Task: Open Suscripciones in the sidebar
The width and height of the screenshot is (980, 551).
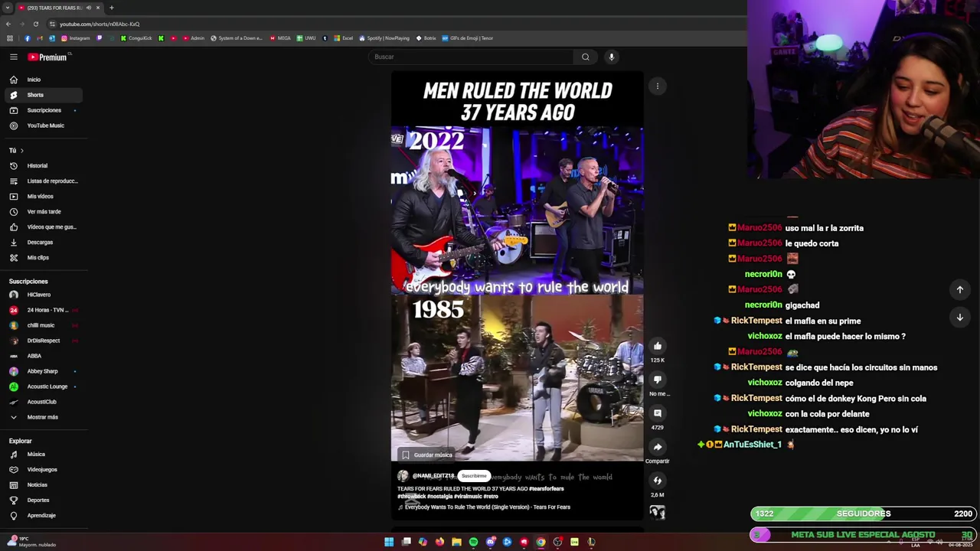Action: (x=44, y=110)
